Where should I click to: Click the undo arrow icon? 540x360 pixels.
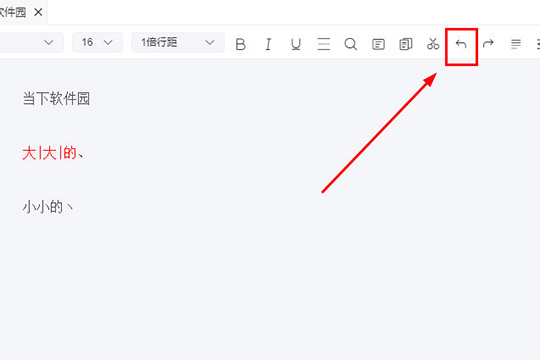461,44
